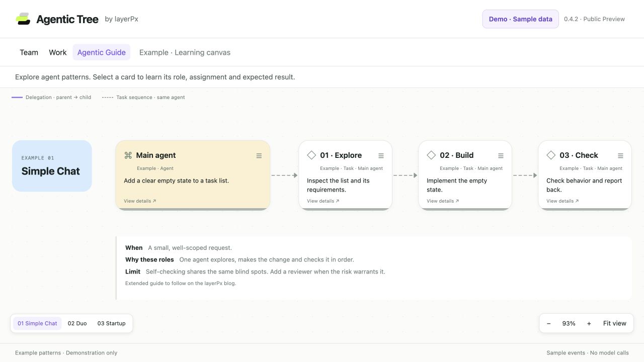Zoom in with the plus button
This screenshot has width=644, height=362.
pyautogui.click(x=589, y=323)
